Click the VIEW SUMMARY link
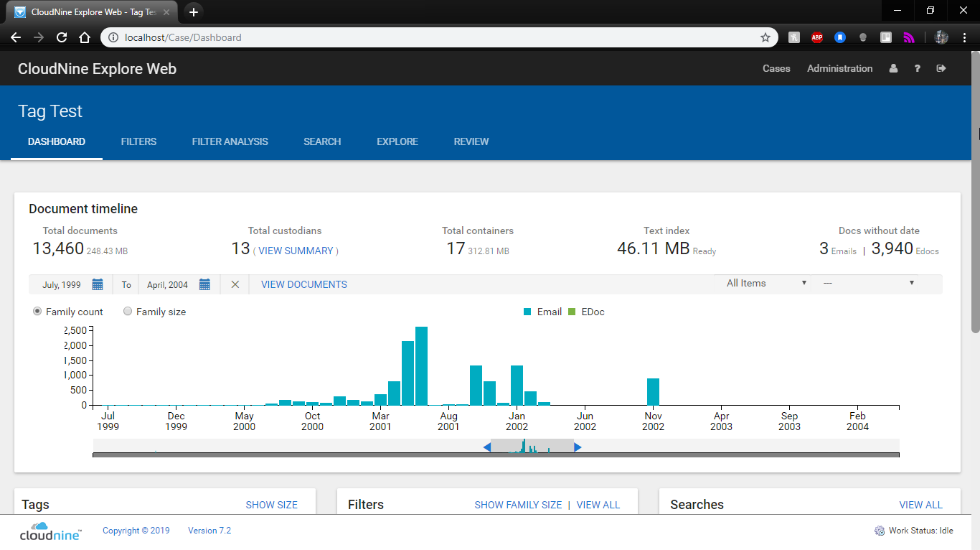This screenshot has height=550, width=980. (x=296, y=251)
